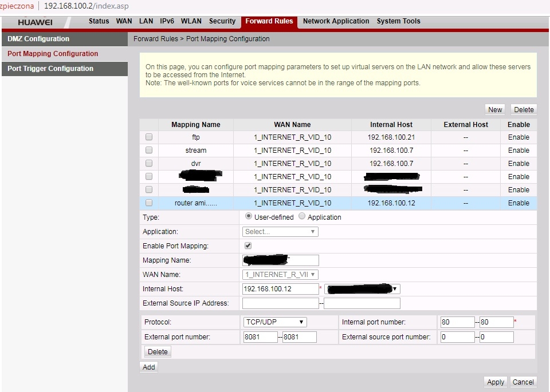
Task: Click the External Host column header
Action: click(465, 125)
